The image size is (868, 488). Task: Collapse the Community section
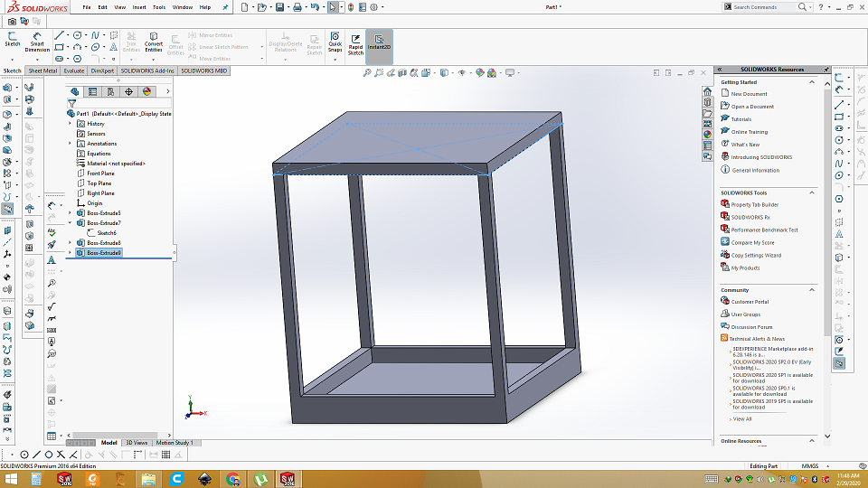tap(812, 290)
